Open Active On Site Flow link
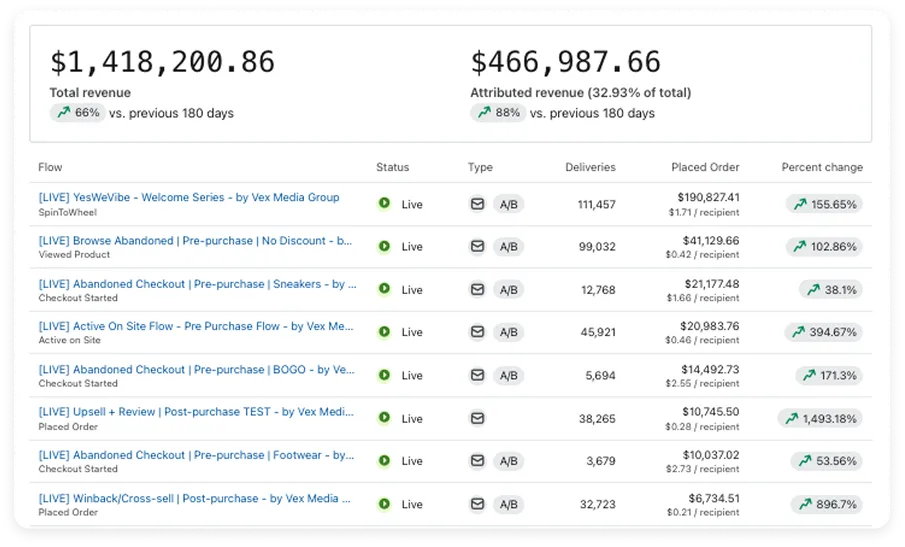The width and height of the screenshot is (905, 547). point(196,326)
